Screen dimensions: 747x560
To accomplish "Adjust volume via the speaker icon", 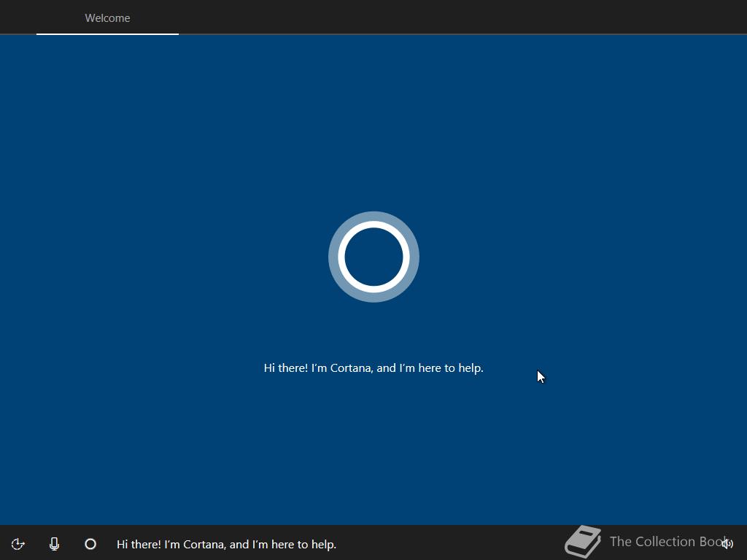I will [727, 543].
